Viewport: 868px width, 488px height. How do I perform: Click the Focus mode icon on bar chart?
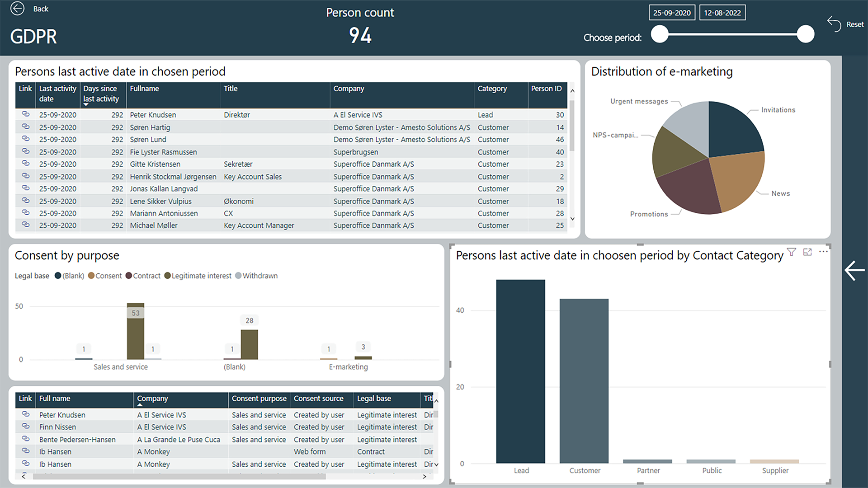(807, 252)
